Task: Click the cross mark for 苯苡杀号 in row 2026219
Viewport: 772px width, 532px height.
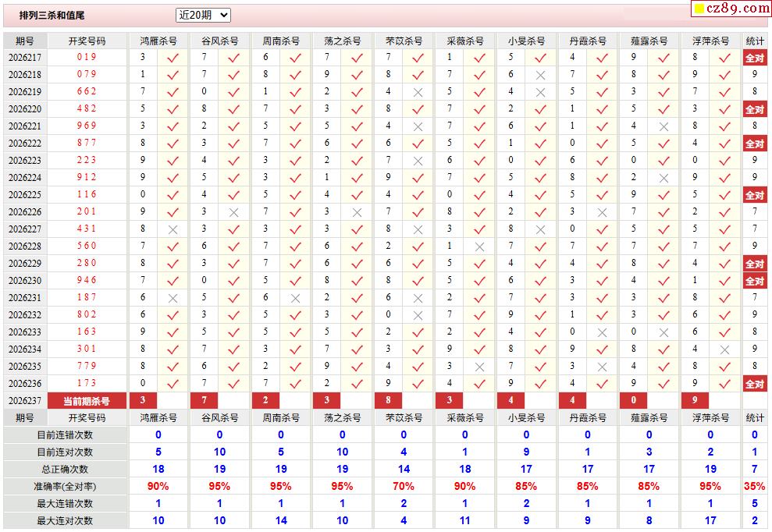Action: (418, 93)
